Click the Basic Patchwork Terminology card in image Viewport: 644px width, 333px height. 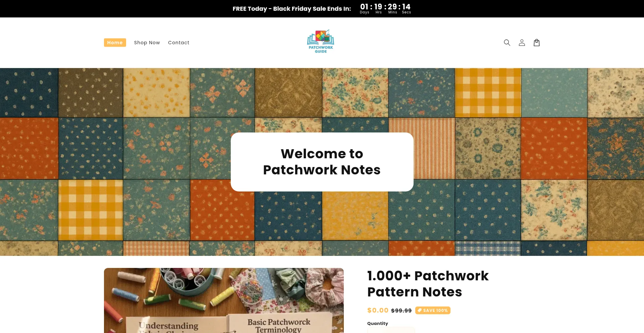(279, 325)
